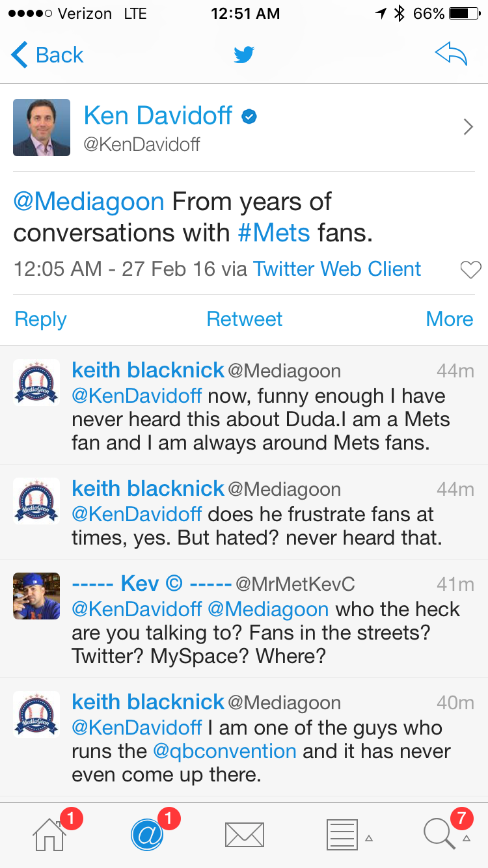The height and width of the screenshot is (868, 488).
Task: Open the @qbconvention mention link
Action: click(224, 751)
